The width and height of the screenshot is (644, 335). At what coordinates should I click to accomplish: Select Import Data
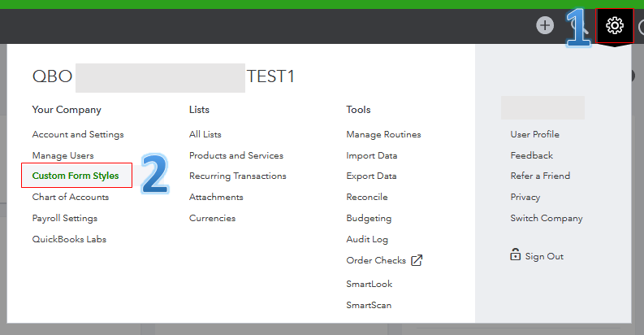tap(372, 155)
